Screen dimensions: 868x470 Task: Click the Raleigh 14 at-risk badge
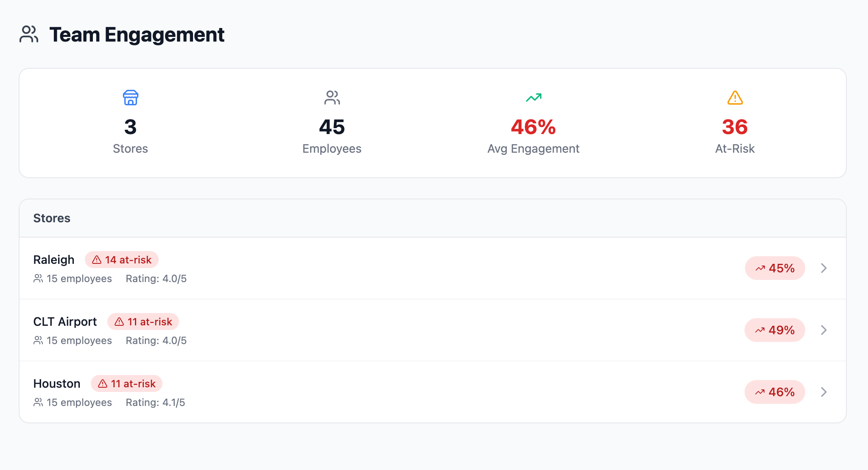122,260
